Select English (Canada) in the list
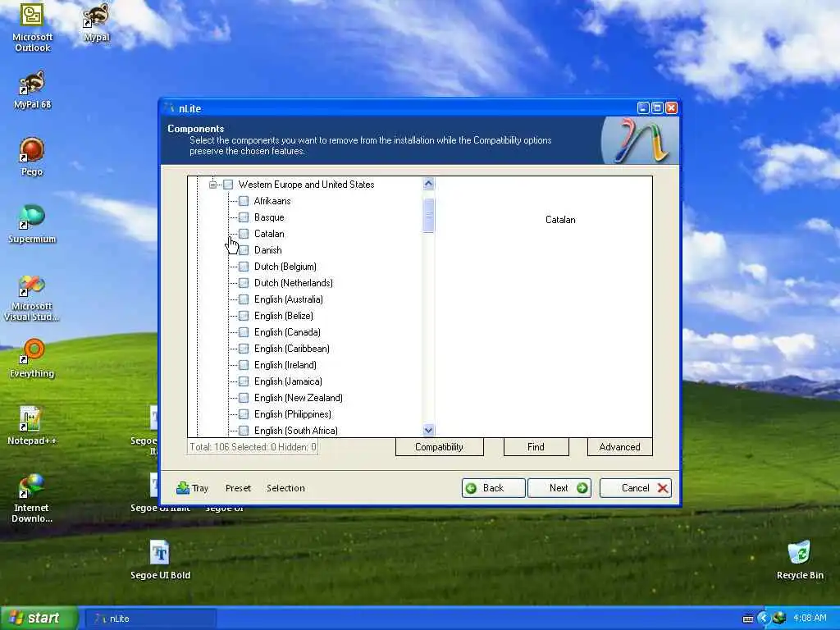Image resolution: width=840 pixels, height=630 pixels. tap(287, 332)
